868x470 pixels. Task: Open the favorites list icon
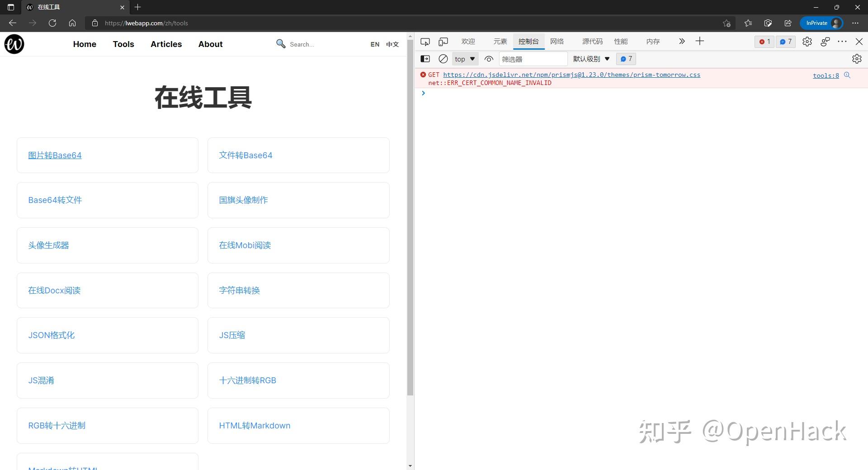pos(748,23)
